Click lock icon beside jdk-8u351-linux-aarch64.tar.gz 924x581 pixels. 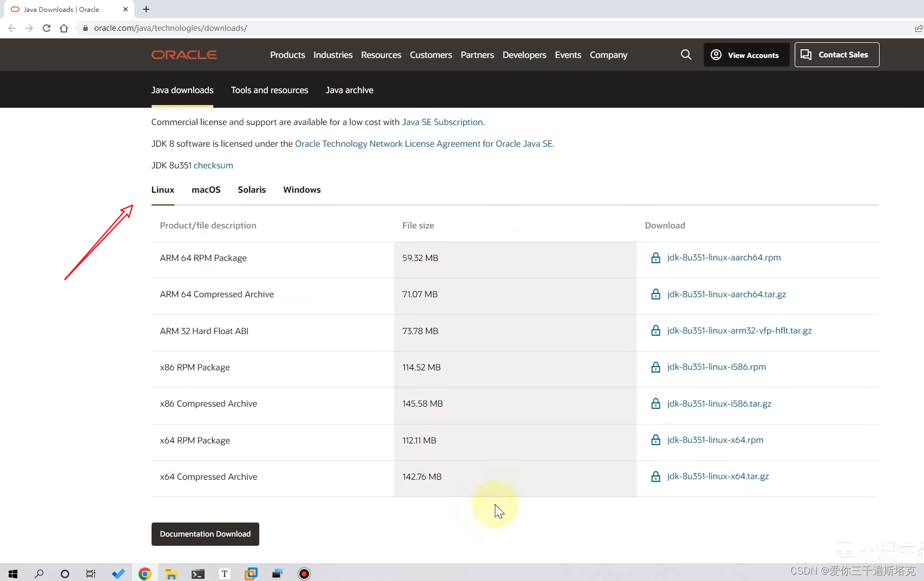coord(656,294)
